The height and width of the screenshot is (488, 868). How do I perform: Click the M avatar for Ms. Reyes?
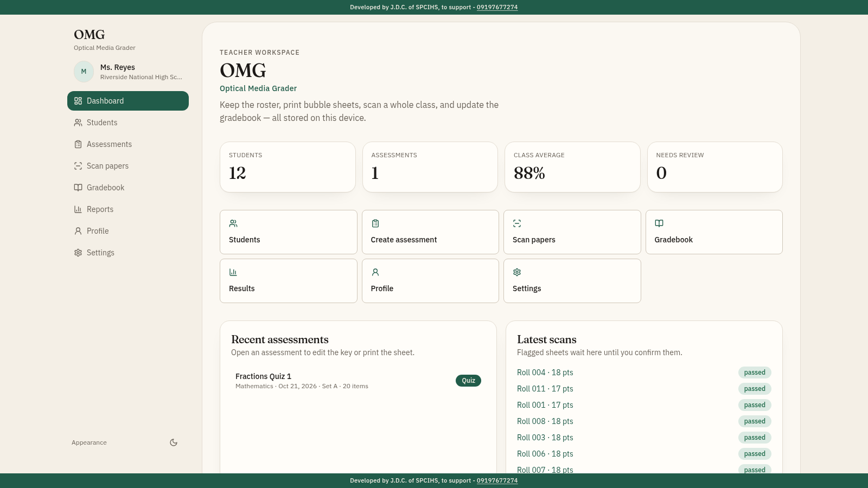pyautogui.click(x=84, y=72)
